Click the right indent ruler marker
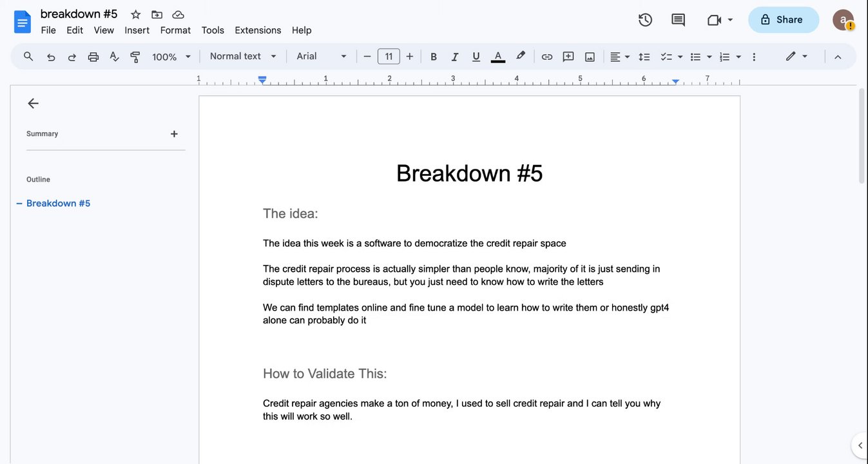 [675, 81]
